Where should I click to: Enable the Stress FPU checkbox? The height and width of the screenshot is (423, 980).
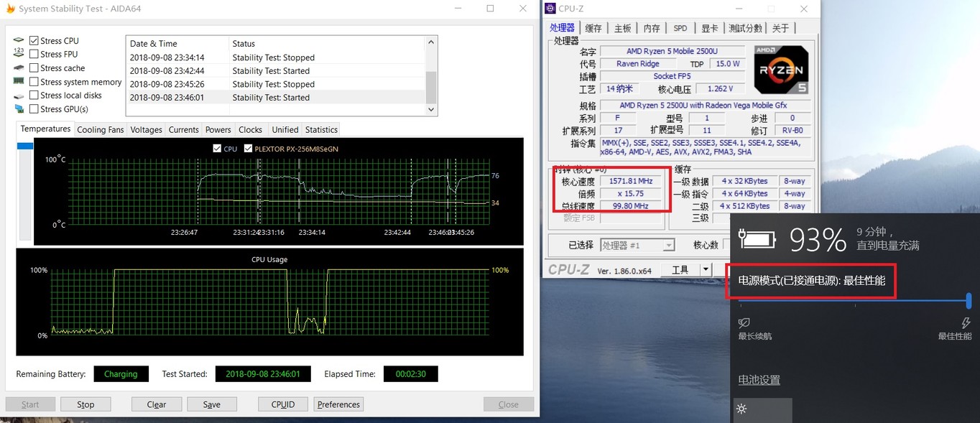34,55
